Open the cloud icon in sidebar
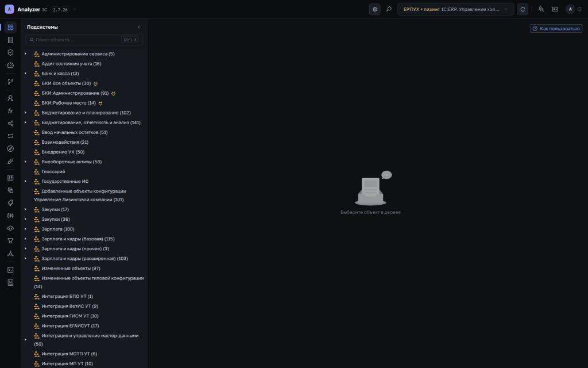588x368 pixels. tap(10, 228)
